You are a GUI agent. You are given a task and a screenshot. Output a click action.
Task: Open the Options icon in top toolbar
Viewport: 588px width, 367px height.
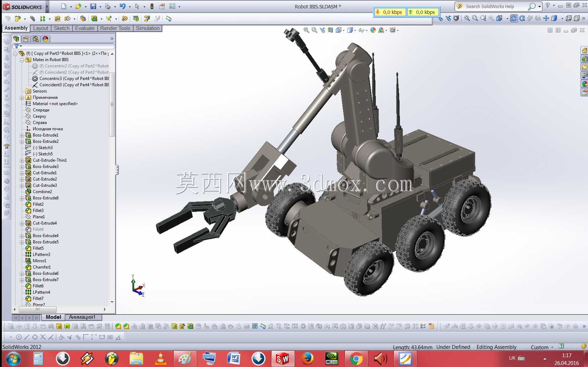pyautogui.click(x=172, y=6)
